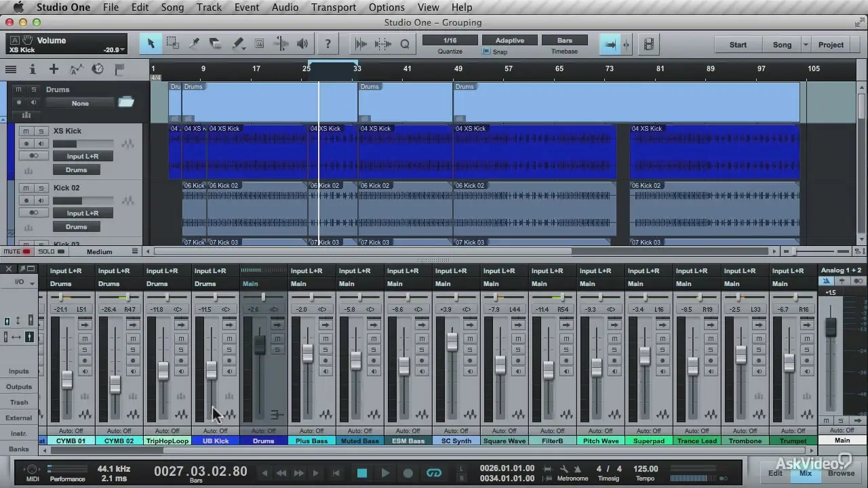Select the Range tool
The image size is (868, 488).
[172, 44]
